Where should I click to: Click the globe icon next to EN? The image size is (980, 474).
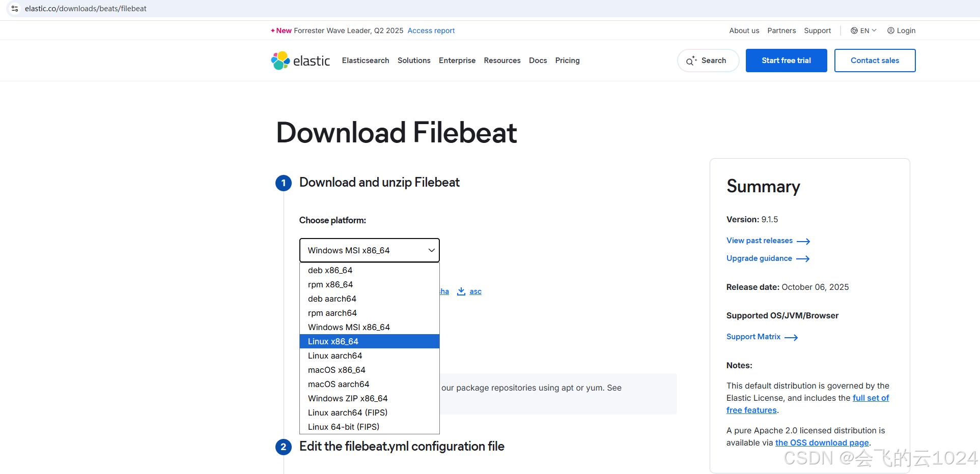854,31
